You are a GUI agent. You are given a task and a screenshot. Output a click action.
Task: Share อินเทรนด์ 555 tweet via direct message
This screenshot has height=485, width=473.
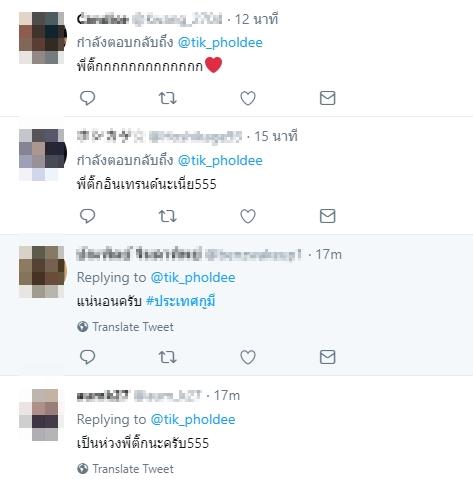[327, 216]
